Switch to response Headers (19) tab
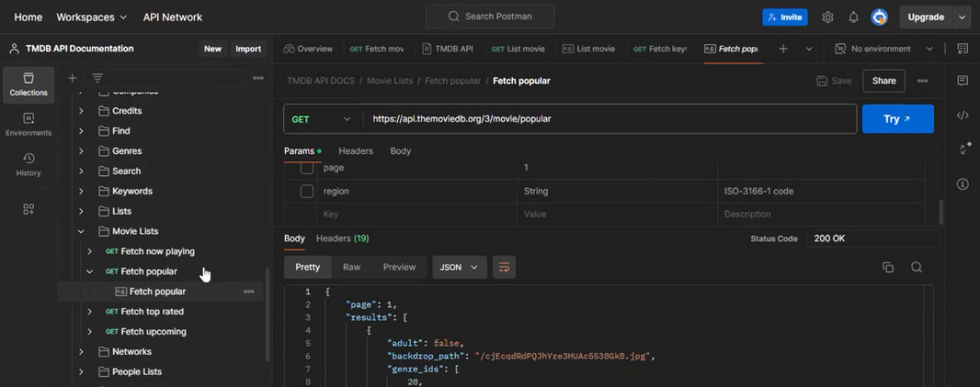 coord(342,238)
